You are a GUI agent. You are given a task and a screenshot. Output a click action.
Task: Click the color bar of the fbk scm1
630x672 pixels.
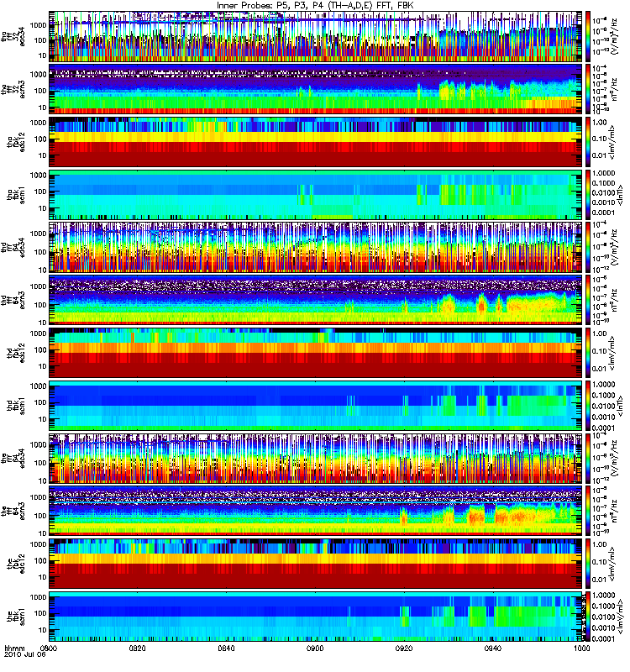pos(588,617)
